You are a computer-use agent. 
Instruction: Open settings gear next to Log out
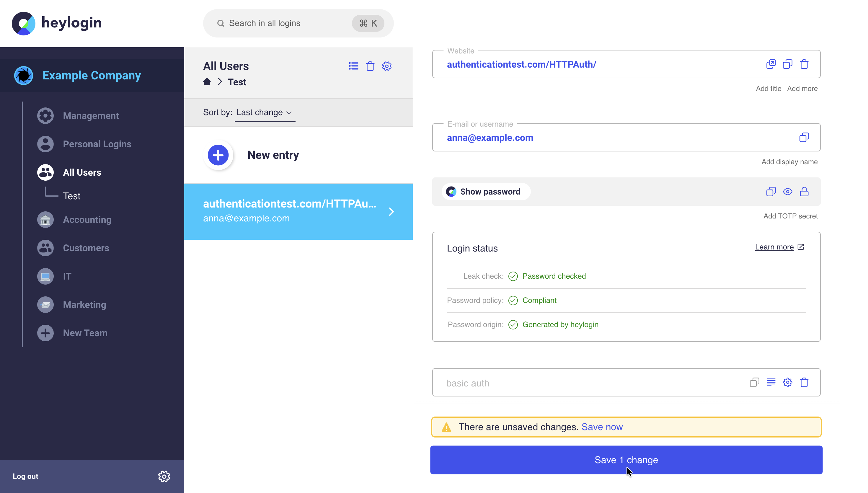(164, 476)
